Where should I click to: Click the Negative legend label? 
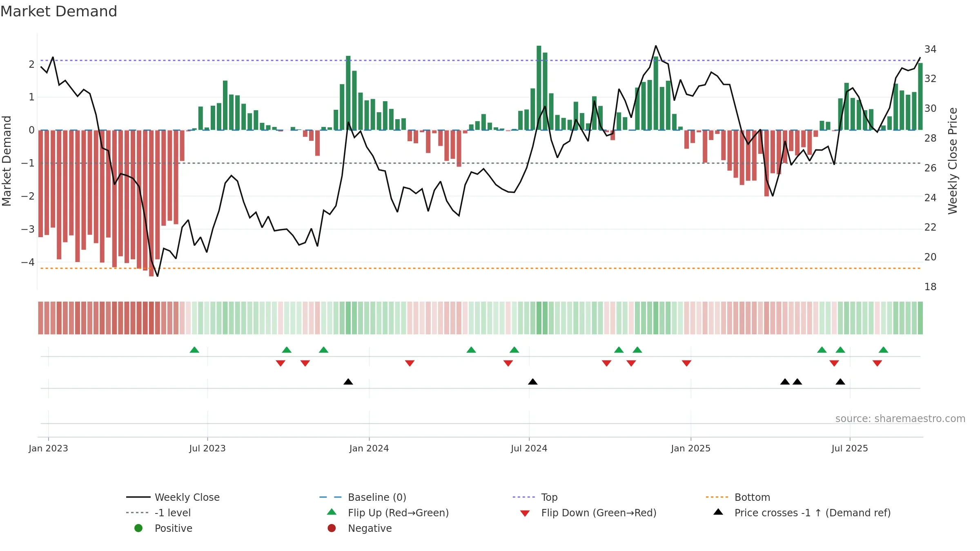click(370, 528)
